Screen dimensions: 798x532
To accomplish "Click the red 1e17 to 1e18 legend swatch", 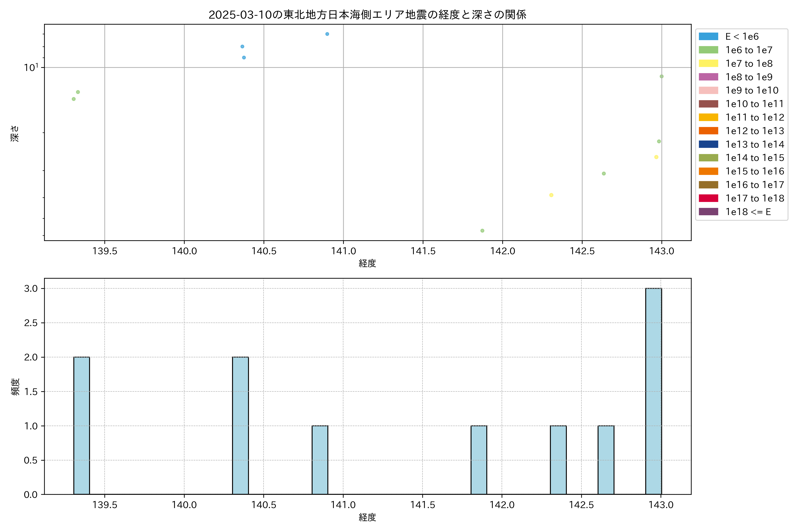I will click(708, 198).
